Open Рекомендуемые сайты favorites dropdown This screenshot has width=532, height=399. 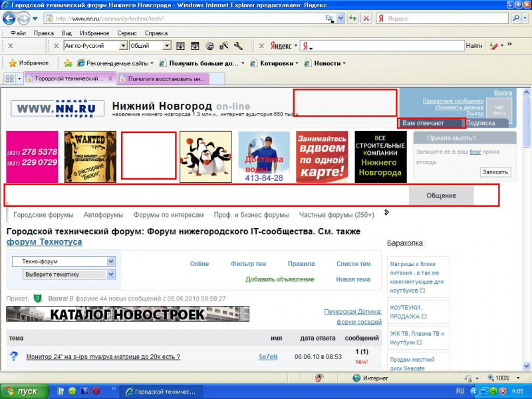tap(115, 63)
